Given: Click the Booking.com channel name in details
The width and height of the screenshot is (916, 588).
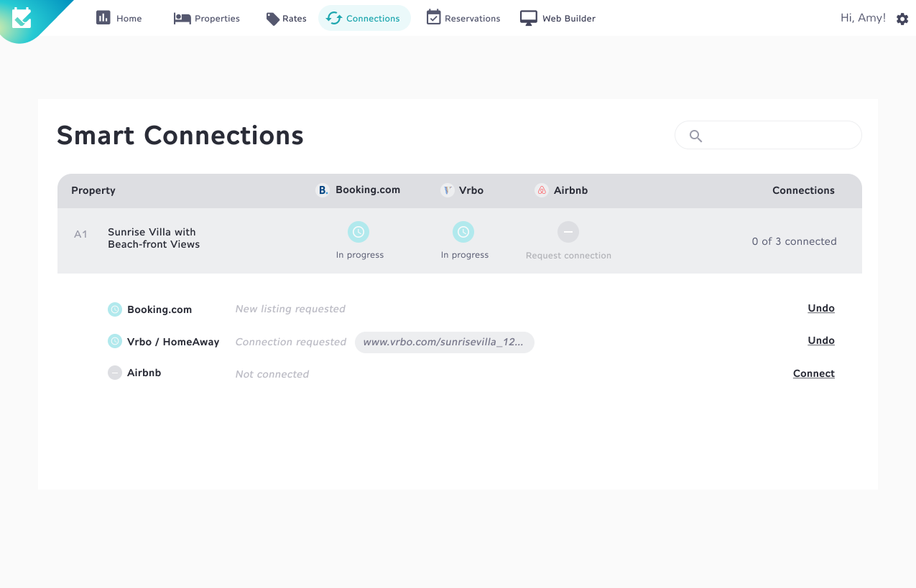Looking at the screenshot, I should click(159, 309).
